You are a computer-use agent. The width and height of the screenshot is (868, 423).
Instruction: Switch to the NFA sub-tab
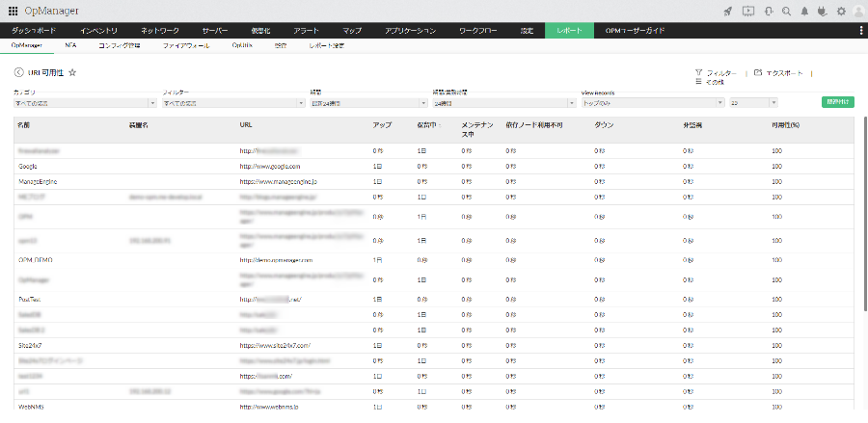click(70, 46)
